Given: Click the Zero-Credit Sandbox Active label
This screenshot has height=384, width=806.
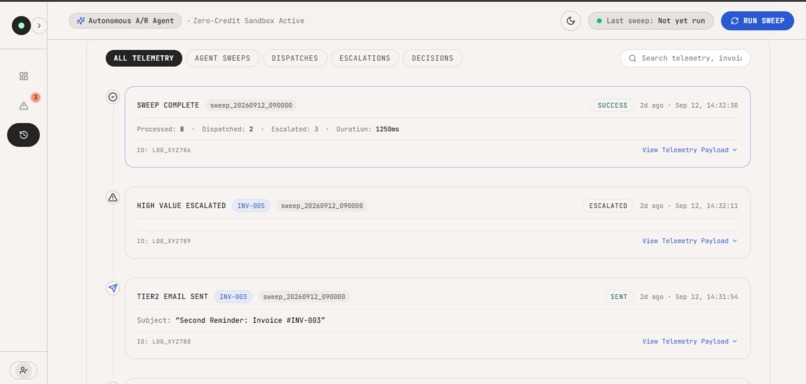Looking at the screenshot, I should [x=249, y=21].
